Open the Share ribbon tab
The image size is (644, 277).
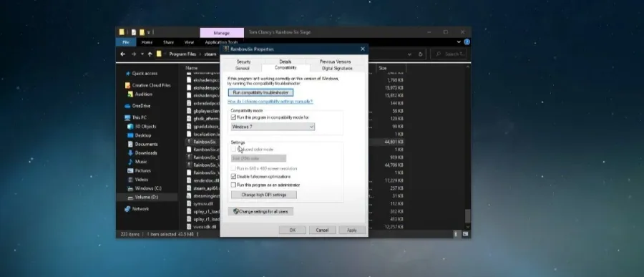pos(168,42)
